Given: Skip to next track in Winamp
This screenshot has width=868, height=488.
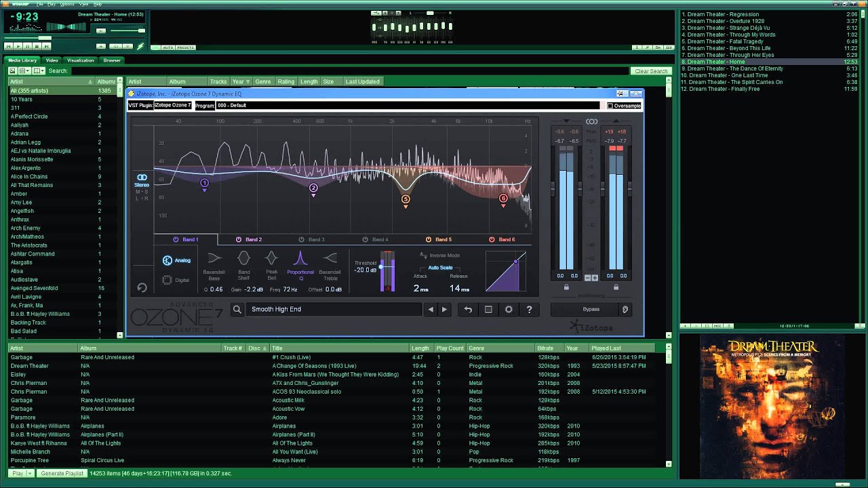Looking at the screenshot, I should (46, 46).
